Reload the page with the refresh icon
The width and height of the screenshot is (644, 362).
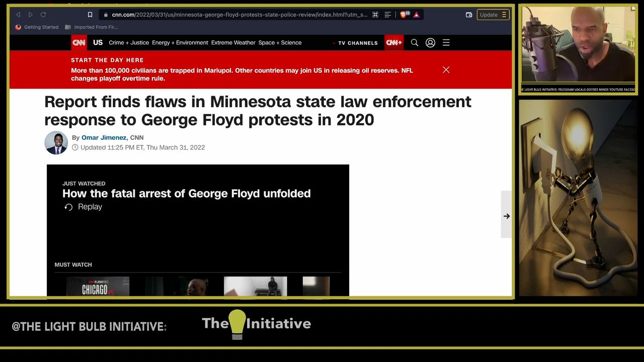click(x=43, y=15)
